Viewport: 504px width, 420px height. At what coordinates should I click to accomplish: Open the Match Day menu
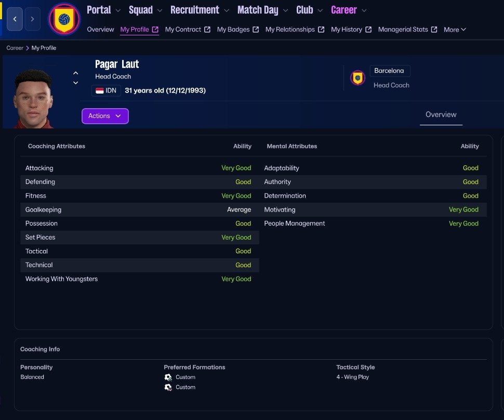258,10
